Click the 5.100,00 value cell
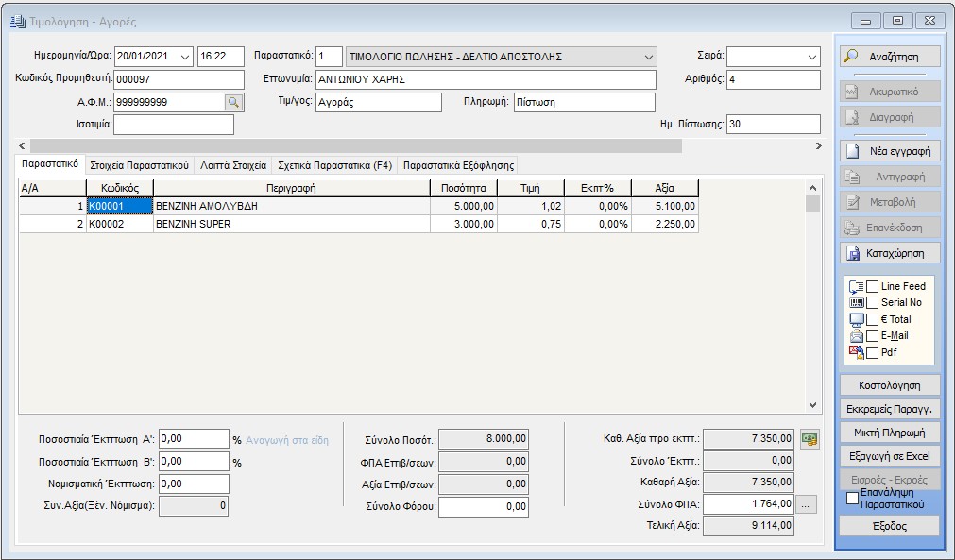 click(665, 207)
